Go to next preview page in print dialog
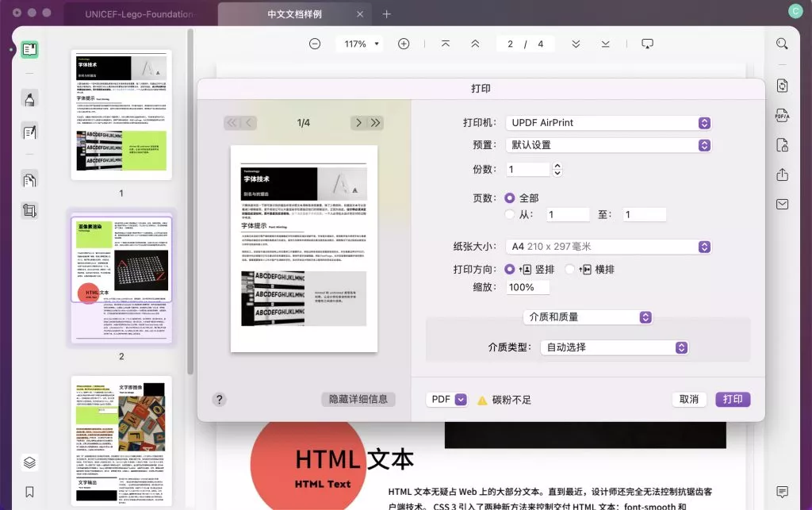This screenshot has width=812, height=510. (x=358, y=123)
